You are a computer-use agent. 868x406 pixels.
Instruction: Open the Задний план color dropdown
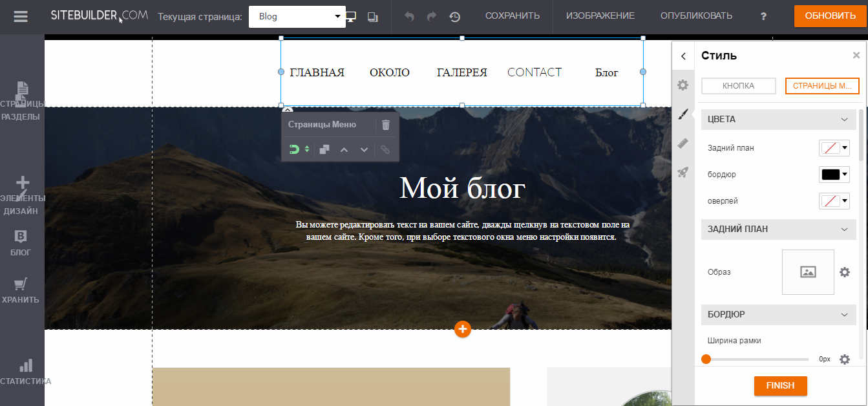click(834, 148)
